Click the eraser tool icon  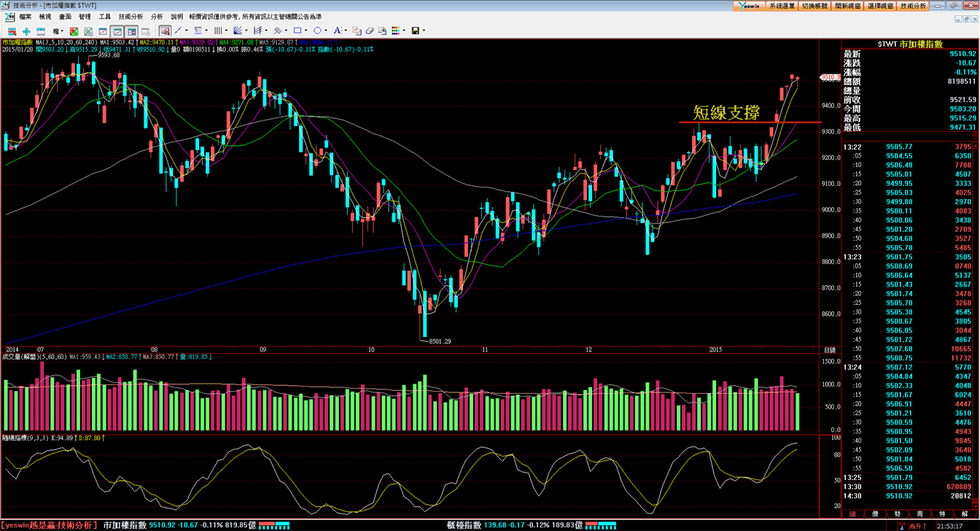click(x=370, y=31)
